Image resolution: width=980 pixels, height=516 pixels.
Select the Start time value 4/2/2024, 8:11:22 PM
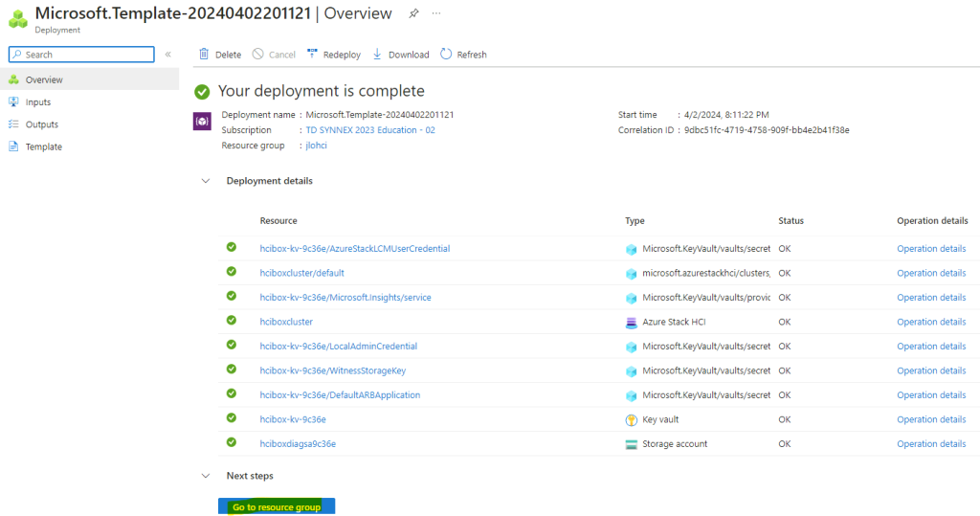click(726, 115)
